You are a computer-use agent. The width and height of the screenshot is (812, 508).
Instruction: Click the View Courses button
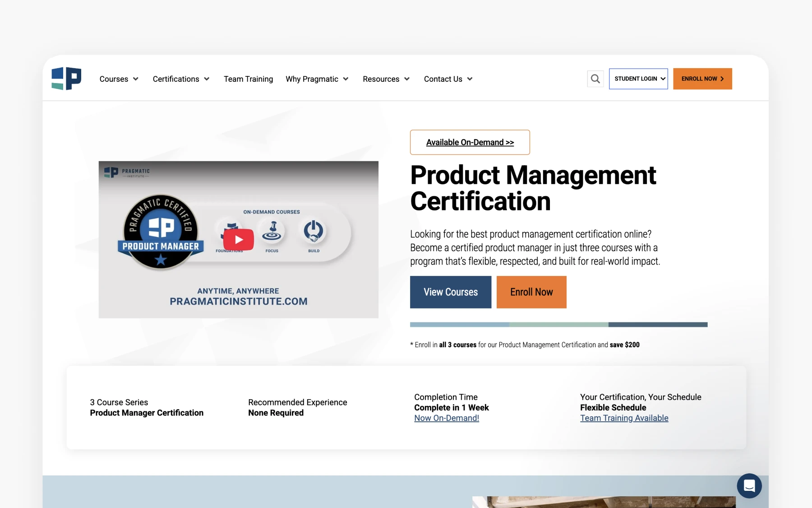coord(451,292)
